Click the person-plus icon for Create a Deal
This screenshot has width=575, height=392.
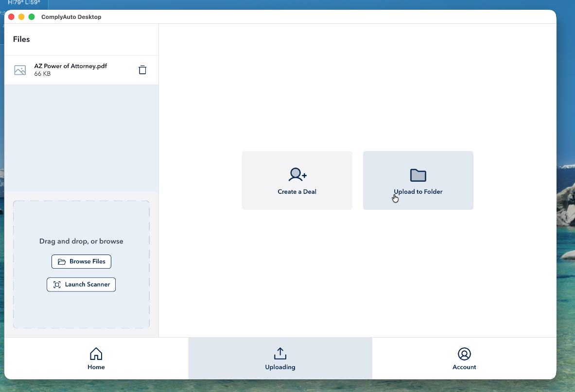pos(297,174)
